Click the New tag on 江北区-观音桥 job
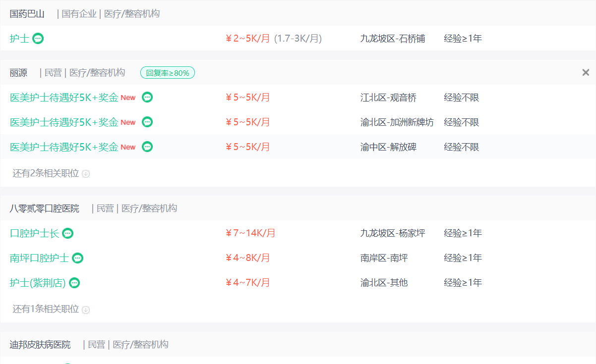 coord(128,98)
